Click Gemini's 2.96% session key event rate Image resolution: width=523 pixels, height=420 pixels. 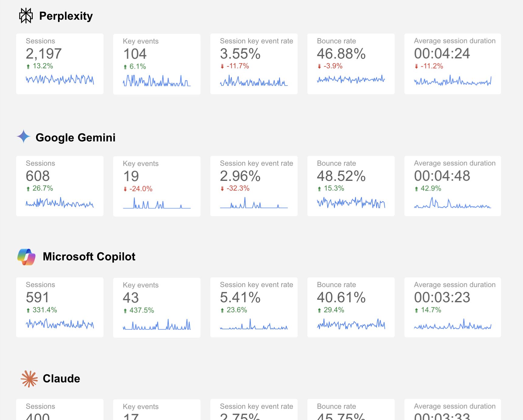(240, 176)
